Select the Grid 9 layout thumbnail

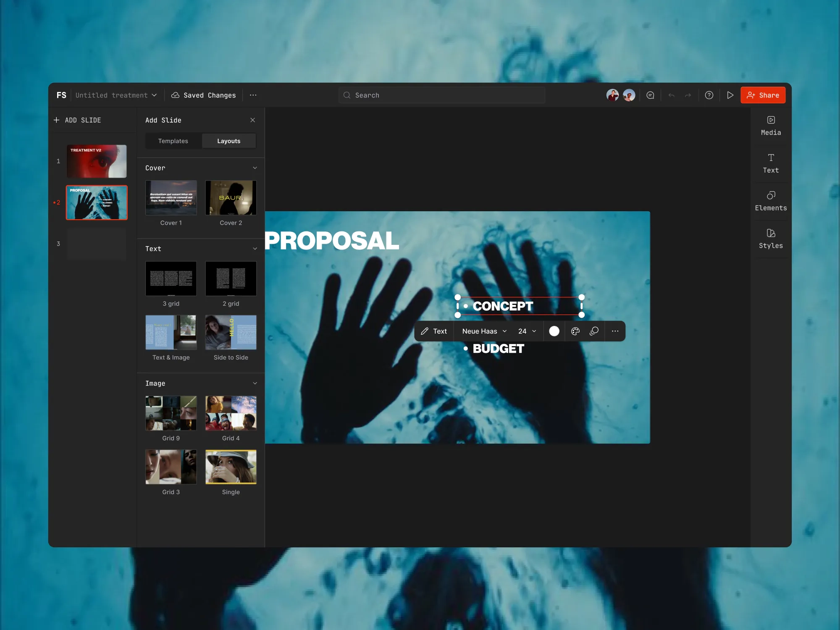171,413
